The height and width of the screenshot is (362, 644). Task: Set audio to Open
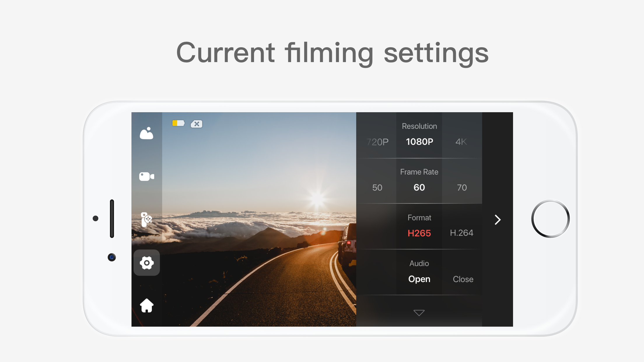click(x=419, y=279)
